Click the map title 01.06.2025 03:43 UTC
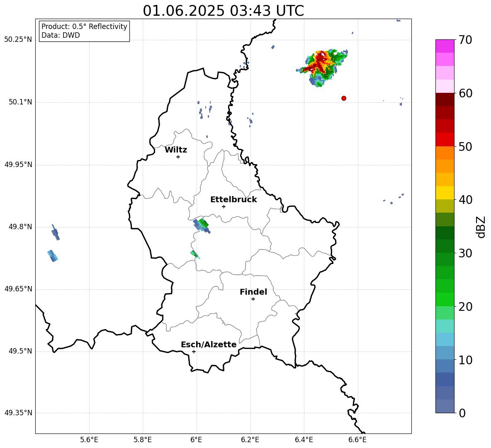This screenshot has height=448, width=491. tap(223, 11)
